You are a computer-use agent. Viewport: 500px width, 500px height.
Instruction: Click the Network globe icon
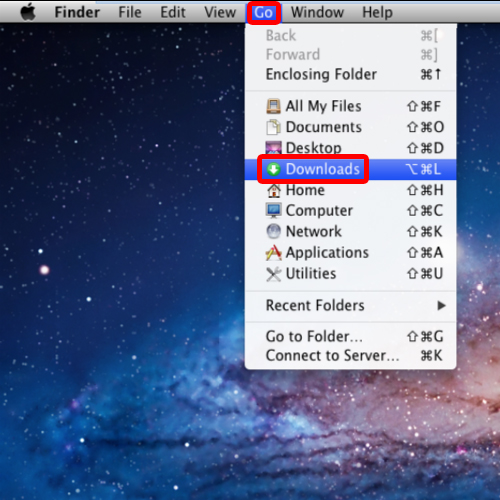(x=273, y=231)
